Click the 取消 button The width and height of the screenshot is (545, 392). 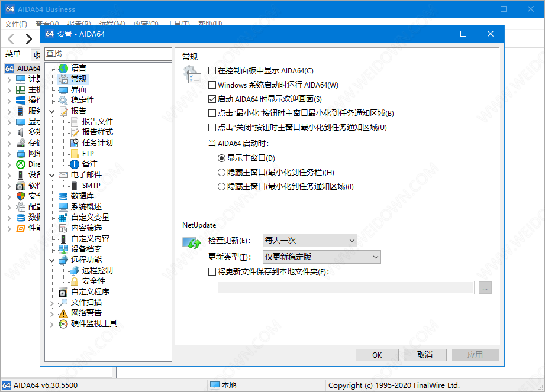[425, 355]
